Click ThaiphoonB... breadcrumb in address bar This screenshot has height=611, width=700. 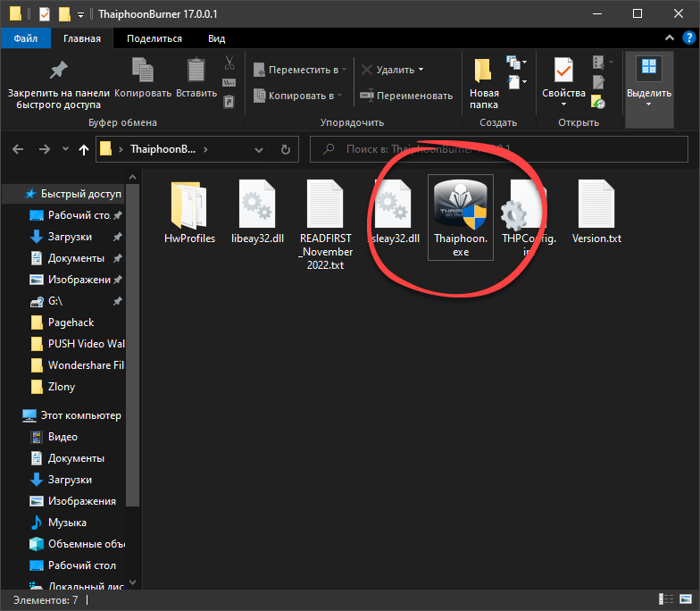pos(162,149)
